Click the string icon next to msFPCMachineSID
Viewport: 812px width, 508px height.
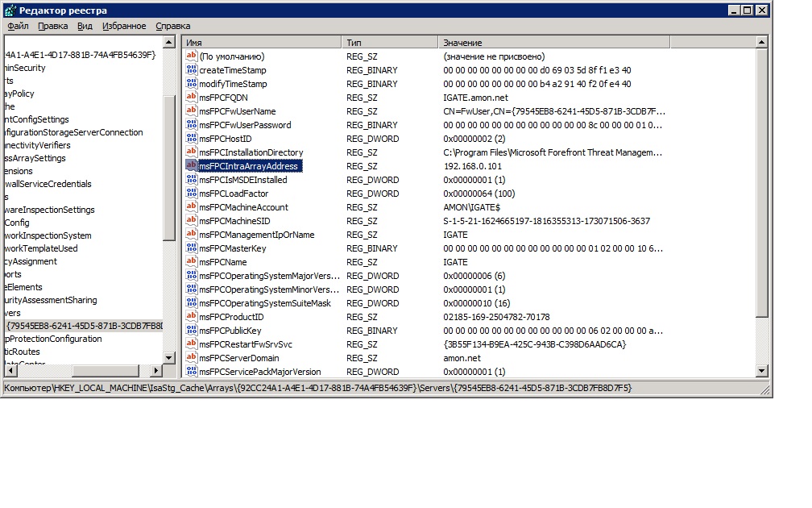192,220
